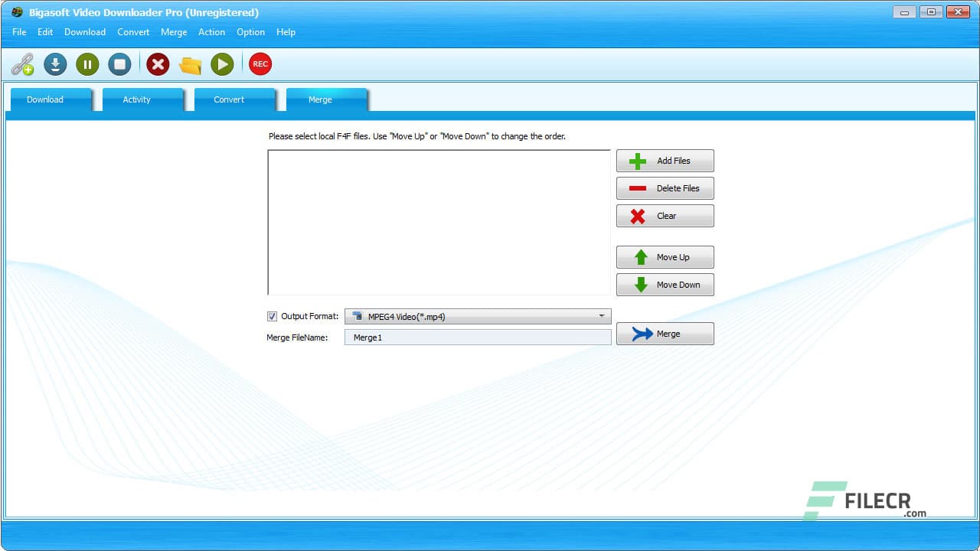Open the downloads folder icon

pyautogui.click(x=190, y=64)
